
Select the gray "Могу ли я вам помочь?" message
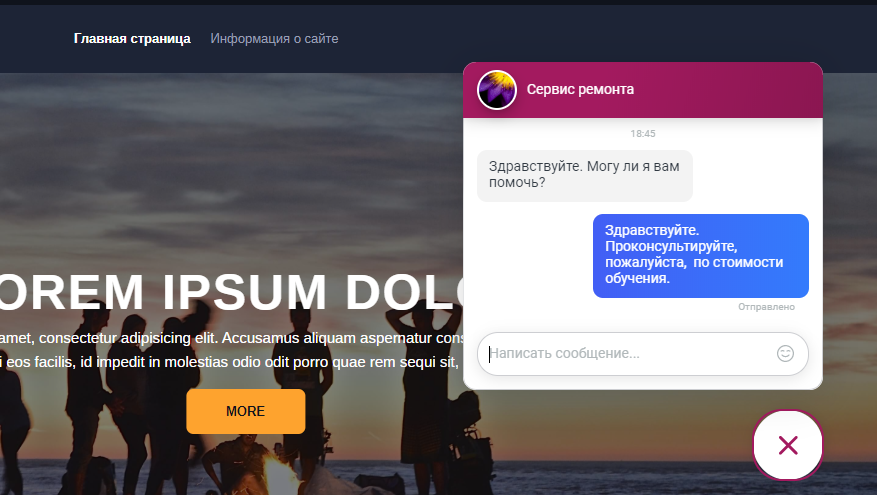[584, 175]
